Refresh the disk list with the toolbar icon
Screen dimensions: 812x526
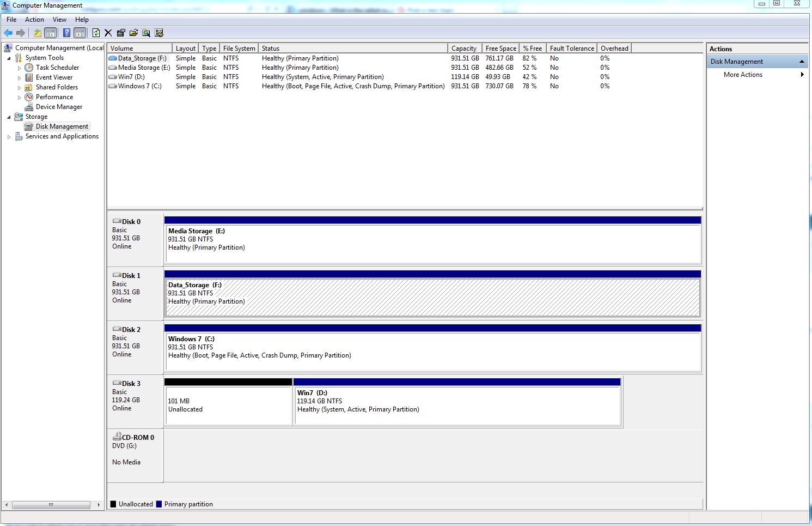click(x=96, y=33)
